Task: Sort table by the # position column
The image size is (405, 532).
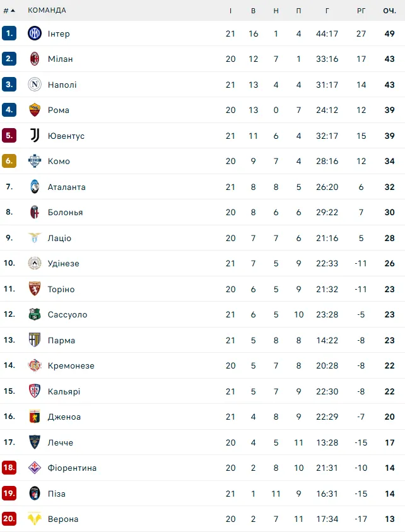Action: coord(9,10)
